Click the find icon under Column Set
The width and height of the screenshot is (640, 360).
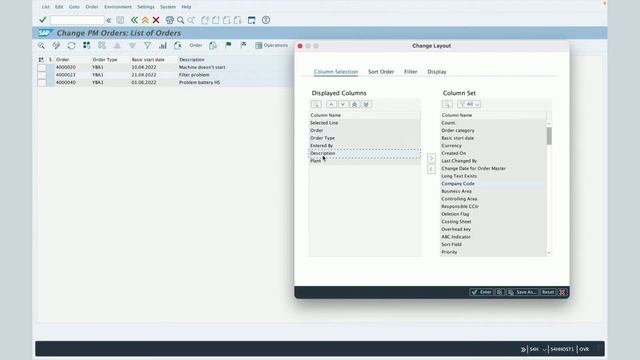[x=447, y=104]
